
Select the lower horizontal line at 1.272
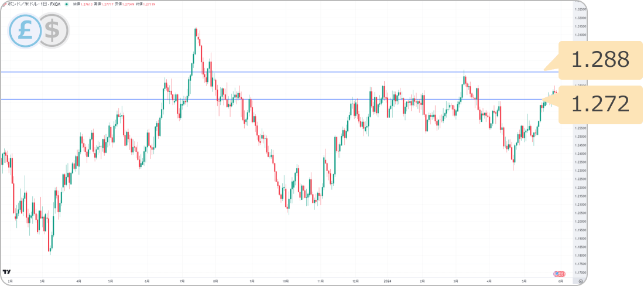(x=293, y=99)
